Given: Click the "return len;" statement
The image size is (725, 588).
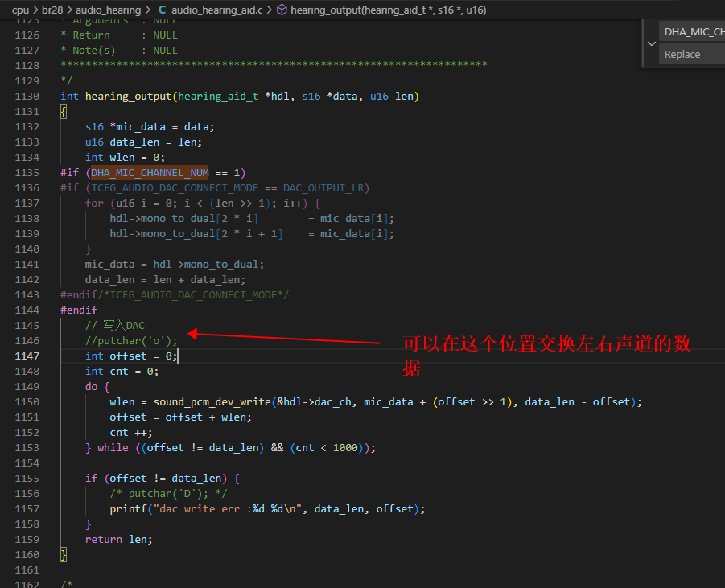Looking at the screenshot, I should (x=119, y=539).
